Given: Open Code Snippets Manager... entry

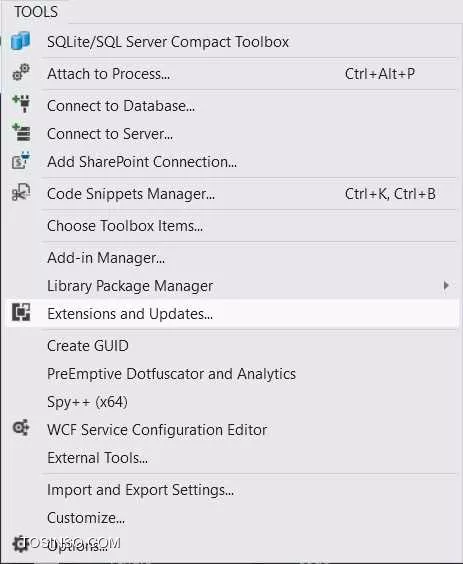Looking at the screenshot, I should (131, 194).
